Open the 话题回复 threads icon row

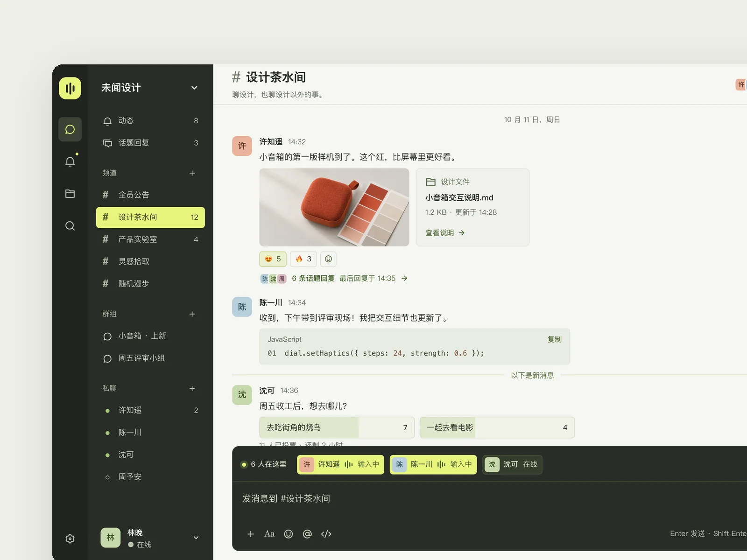(x=150, y=143)
